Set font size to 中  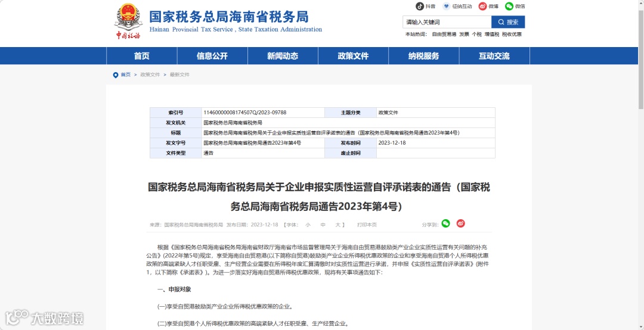323,225
